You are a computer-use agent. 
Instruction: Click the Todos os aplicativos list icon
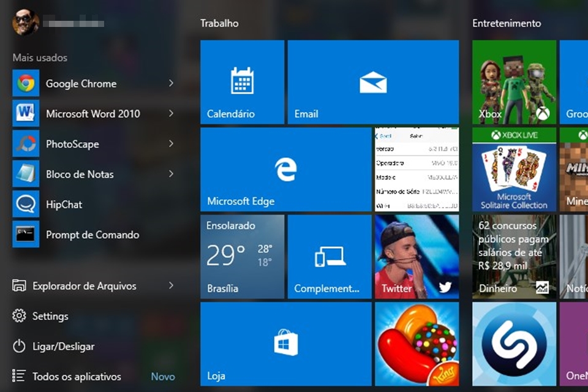coord(19,376)
